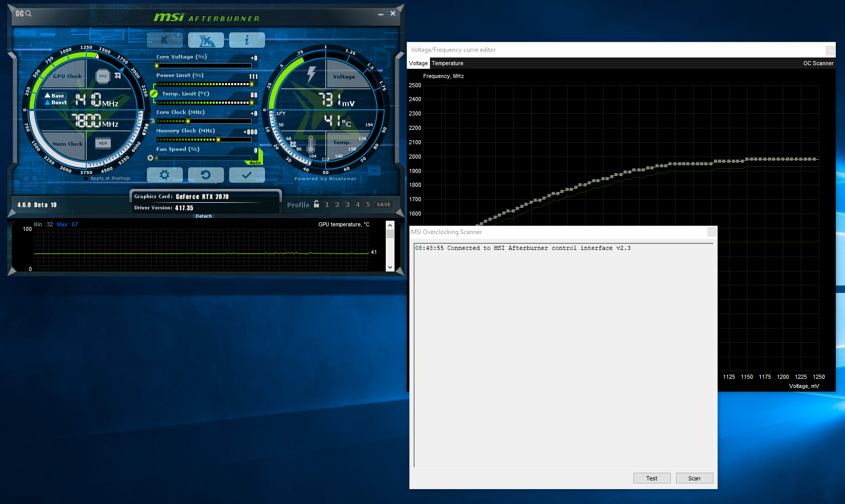Click the Temp. Limit slider handle
This screenshot has height=504, width=845.
tap(251, 103)
